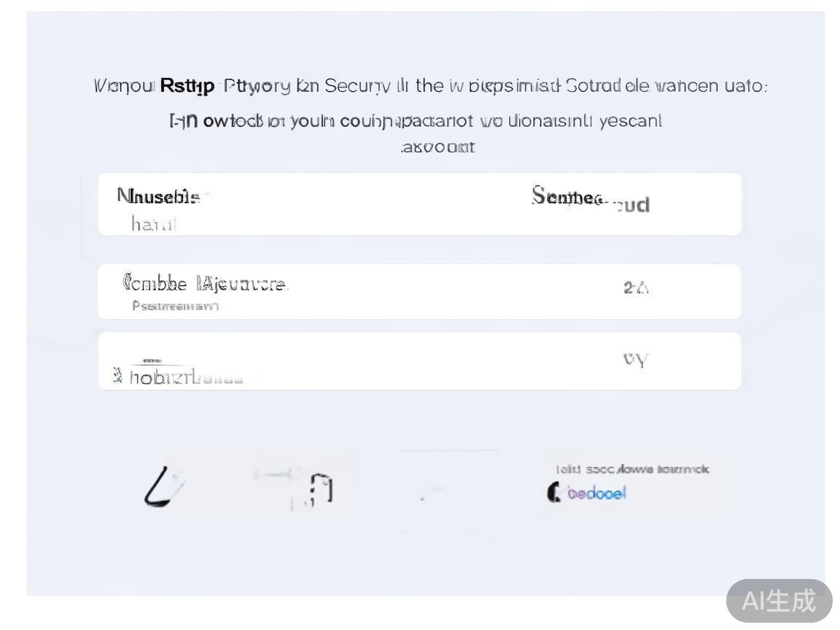
Task: Click the 'hand' subtitle under 'Mnuseble'
Action: 154,224
